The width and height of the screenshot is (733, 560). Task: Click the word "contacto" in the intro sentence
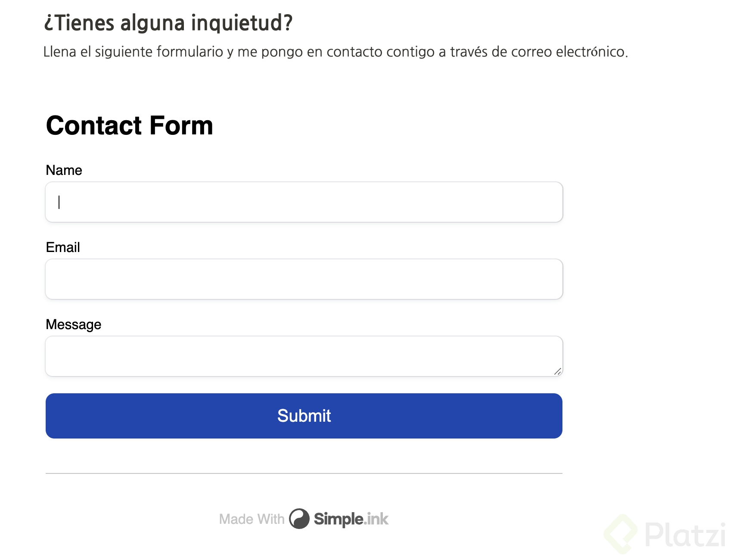pos(354,52)
